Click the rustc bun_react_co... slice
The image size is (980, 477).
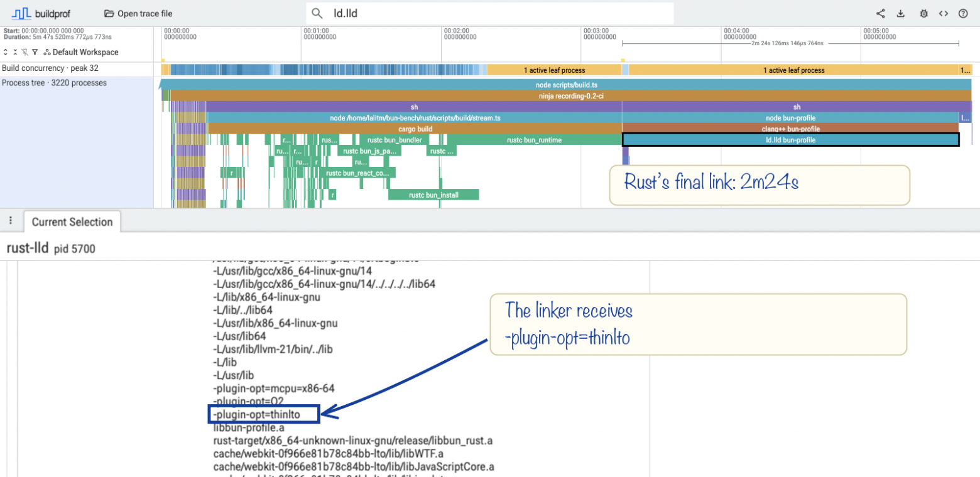click(357, 173)
